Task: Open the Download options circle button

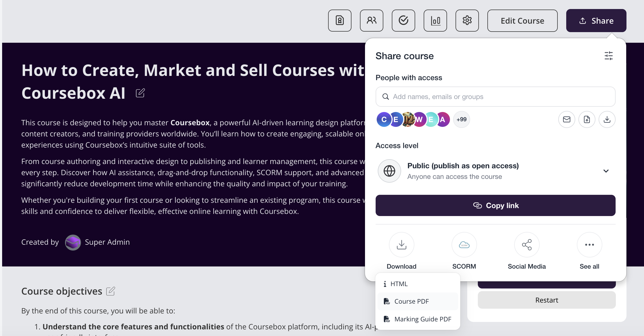Action: 401,245
